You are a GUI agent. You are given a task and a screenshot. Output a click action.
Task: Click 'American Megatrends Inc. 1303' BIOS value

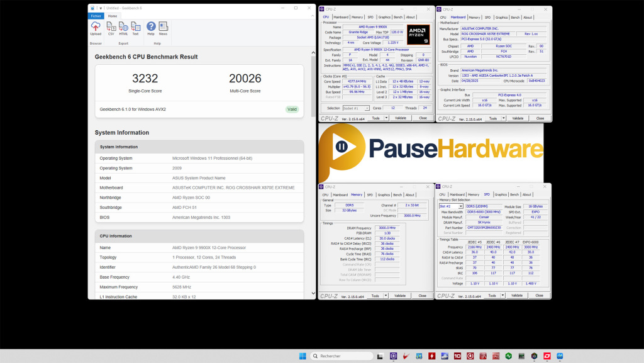[x=201, y=217]
